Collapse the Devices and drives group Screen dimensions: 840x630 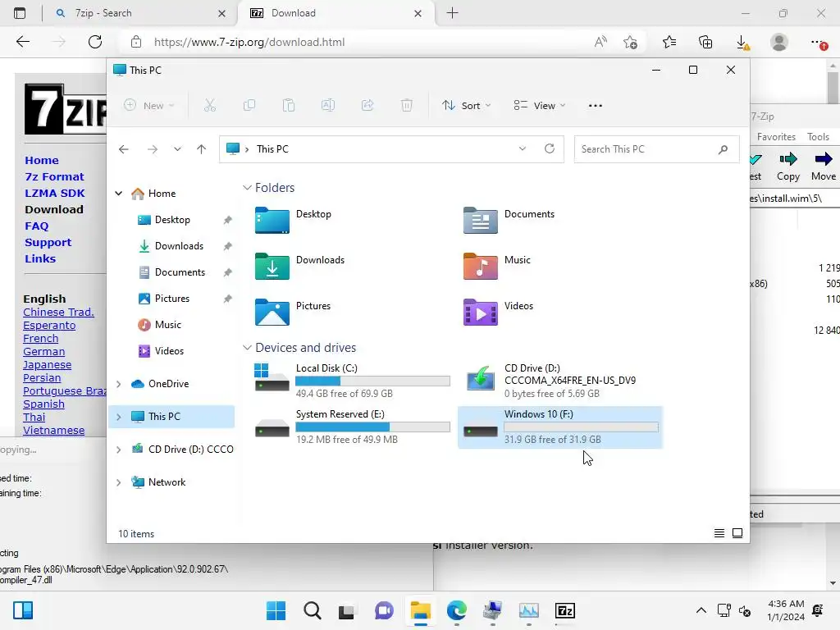(x=247, y=348)
